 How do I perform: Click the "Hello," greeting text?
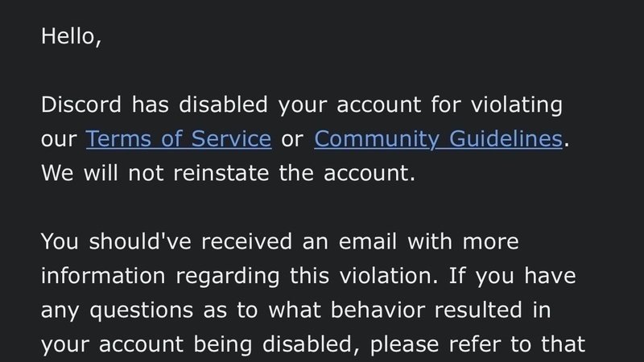coord(71,37)
